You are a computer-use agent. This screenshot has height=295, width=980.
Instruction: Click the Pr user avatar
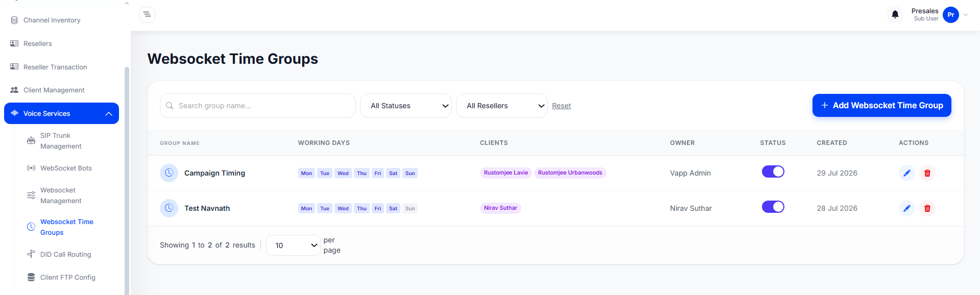[950, 15]
